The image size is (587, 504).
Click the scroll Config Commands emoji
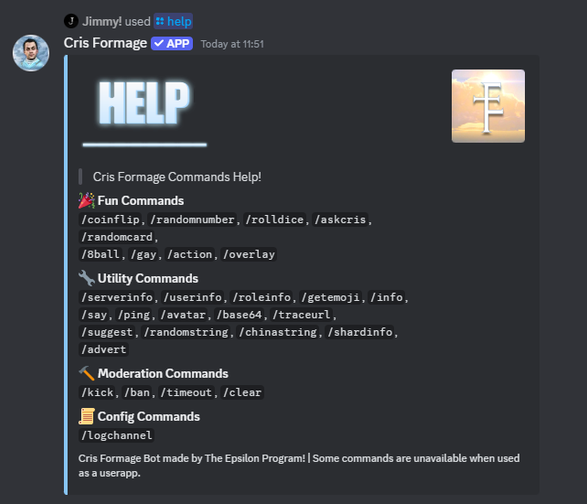tap(86, 416)
